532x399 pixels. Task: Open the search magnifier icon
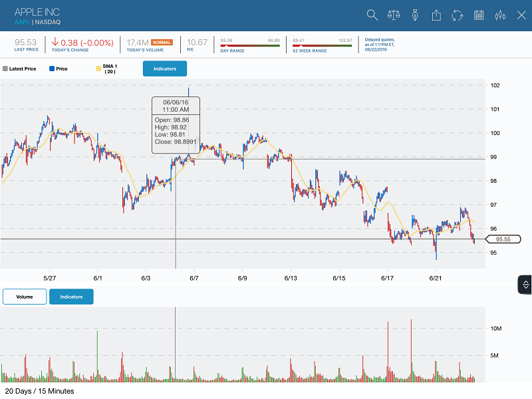(x=372, y=15)
